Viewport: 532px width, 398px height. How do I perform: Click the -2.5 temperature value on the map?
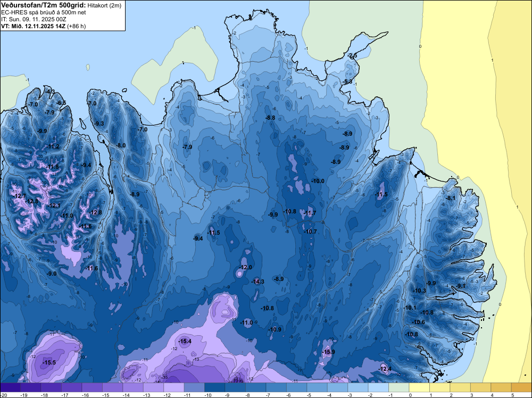352,55
